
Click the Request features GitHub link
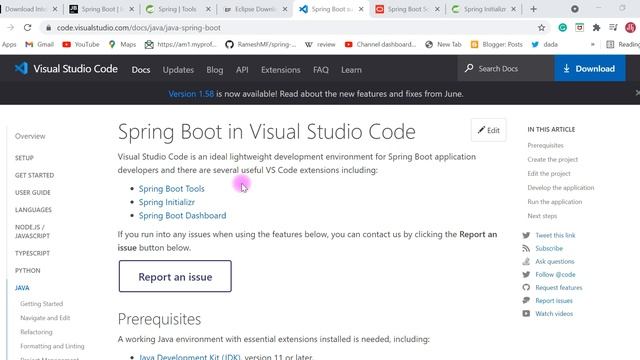point(559,287)
